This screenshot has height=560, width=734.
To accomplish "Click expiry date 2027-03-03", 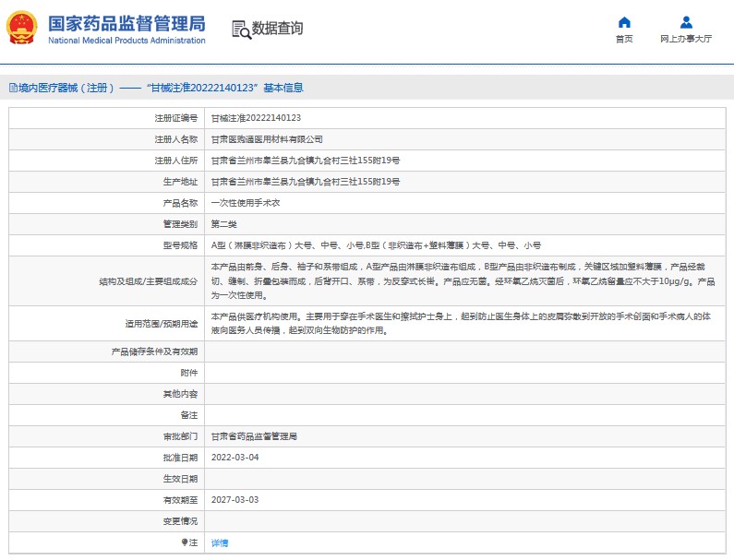I will (235, 500).
